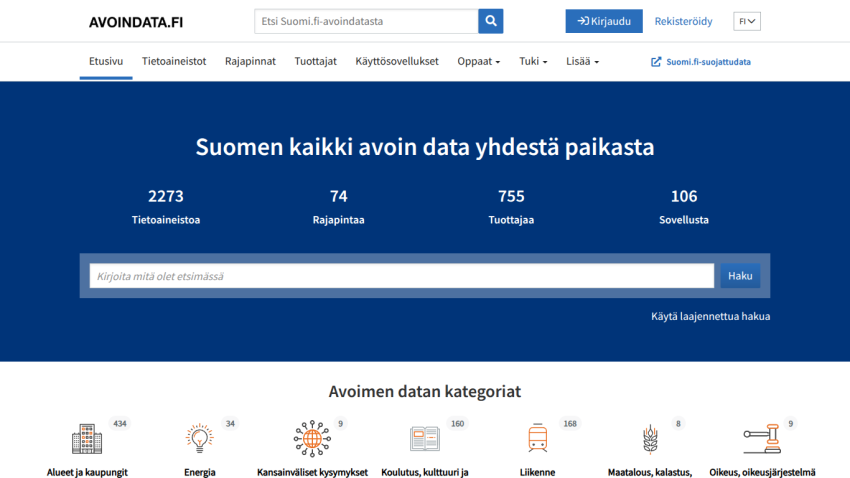Viewport: 850px width, 478px height.
Task: Click the Kansainväliset kysymykset category label
Action: 312,472
